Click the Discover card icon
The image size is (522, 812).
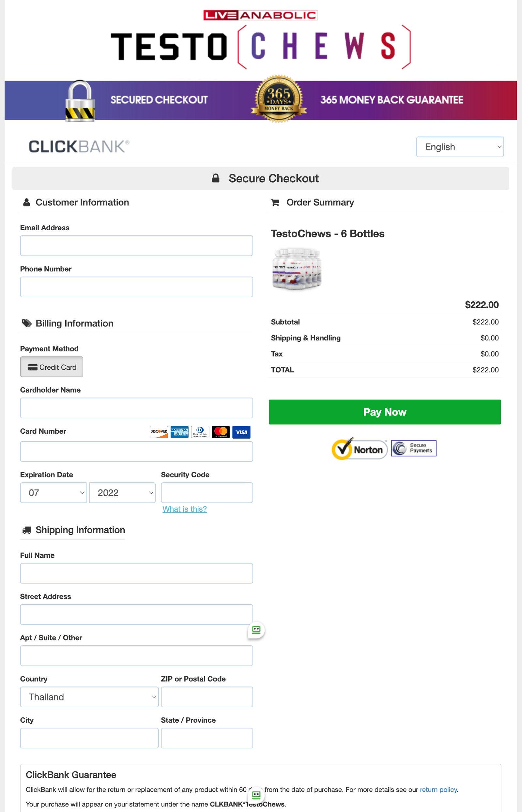pyautogui.click(x=158, y=432)
